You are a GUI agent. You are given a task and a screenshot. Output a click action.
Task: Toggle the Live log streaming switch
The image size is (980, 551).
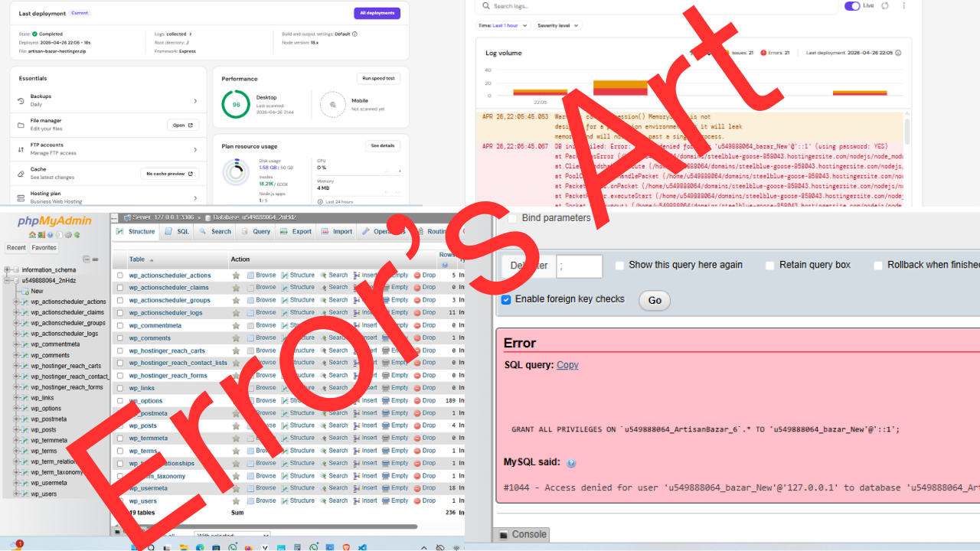(x=852, y=5)
